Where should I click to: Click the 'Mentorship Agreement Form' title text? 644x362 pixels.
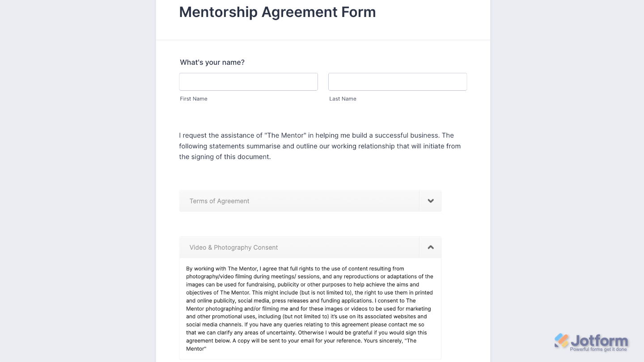tap(277, 12)
